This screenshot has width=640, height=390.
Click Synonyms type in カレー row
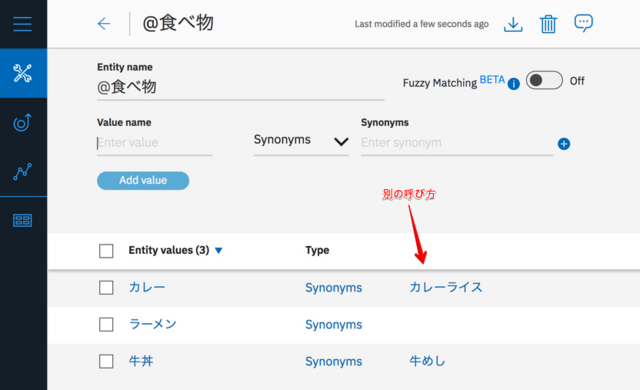333,288
